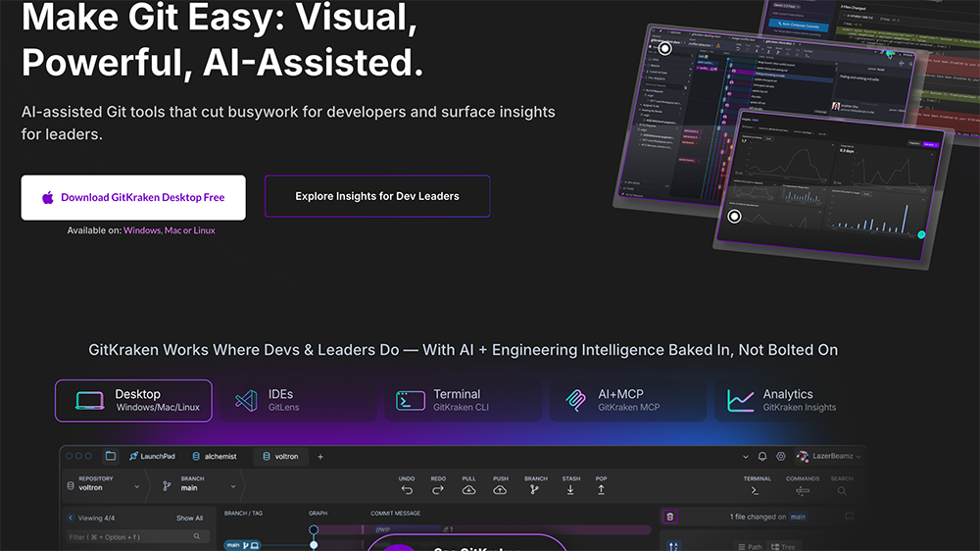The height and width of the screenshot is (551, 980).
Task: Switch to the LaunchPad app tab
Action: coord(152,457)
